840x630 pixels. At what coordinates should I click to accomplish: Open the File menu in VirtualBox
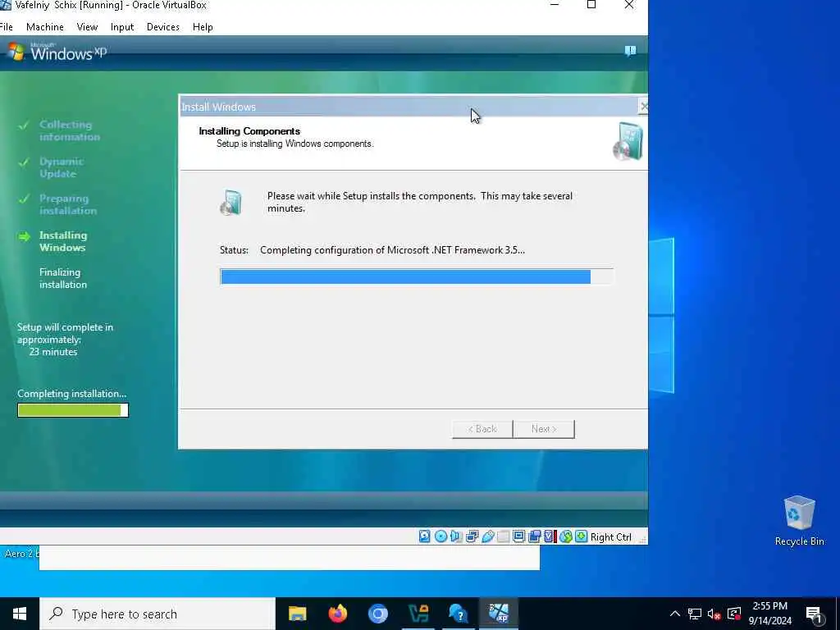click(6, 27)
